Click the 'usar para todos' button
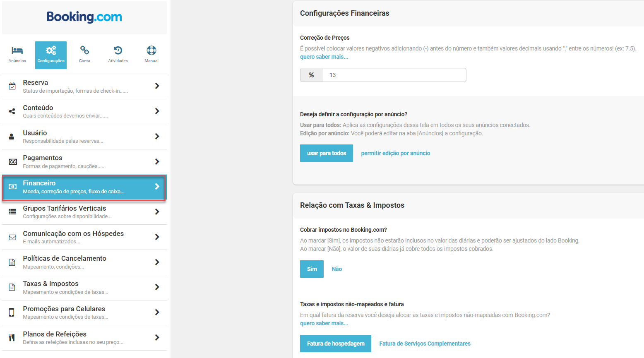Screen dimensions: 644x358 point(327,153)
